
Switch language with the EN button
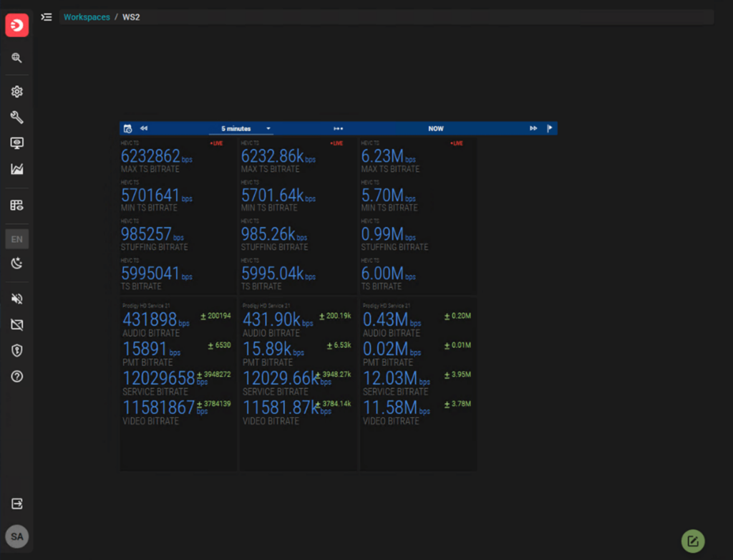click(17, 239)
